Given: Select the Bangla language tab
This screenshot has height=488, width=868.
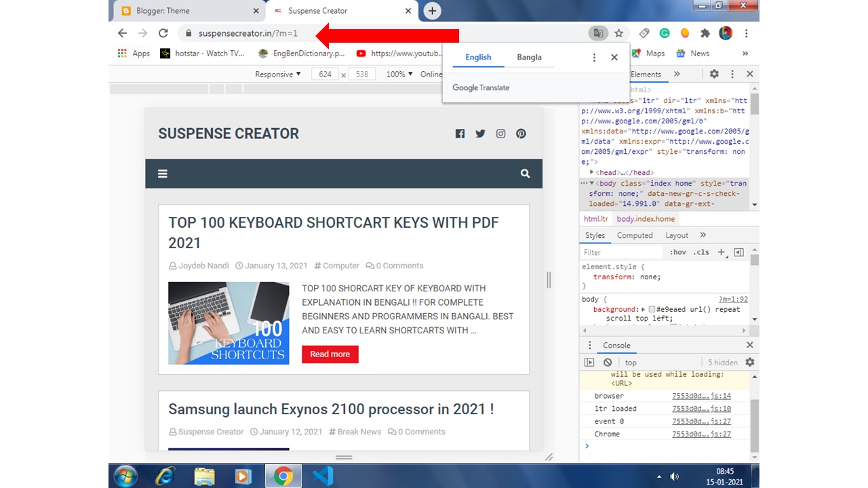Looking at the screenshot, I should [529, 58].
